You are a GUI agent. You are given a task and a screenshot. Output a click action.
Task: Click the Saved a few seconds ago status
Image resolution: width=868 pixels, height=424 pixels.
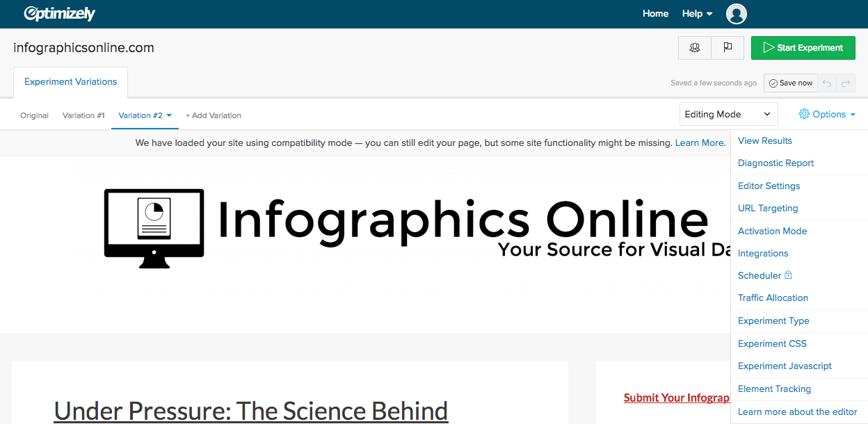click(x=714, y=83)
